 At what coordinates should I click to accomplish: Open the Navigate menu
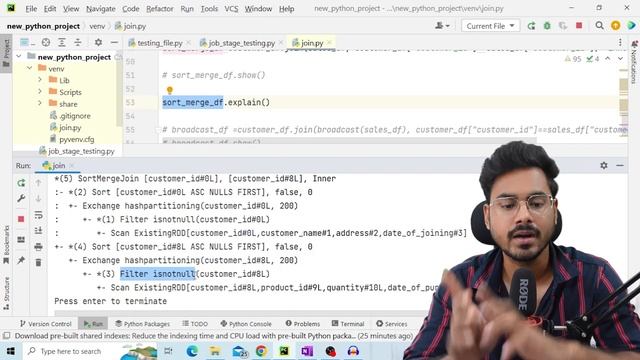pyautogui.click(x=100, y=9)
